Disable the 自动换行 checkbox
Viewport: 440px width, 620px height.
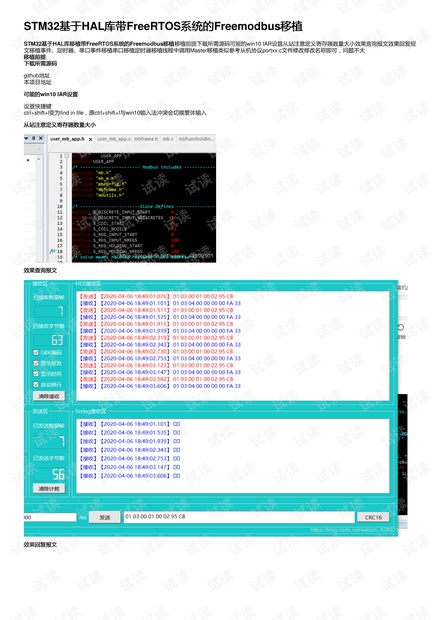tap(36, 384)
